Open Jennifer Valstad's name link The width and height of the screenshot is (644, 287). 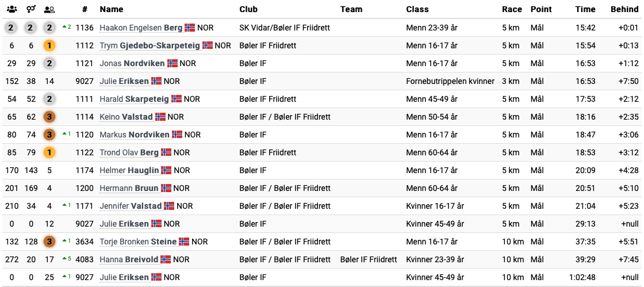pos(131,206)
